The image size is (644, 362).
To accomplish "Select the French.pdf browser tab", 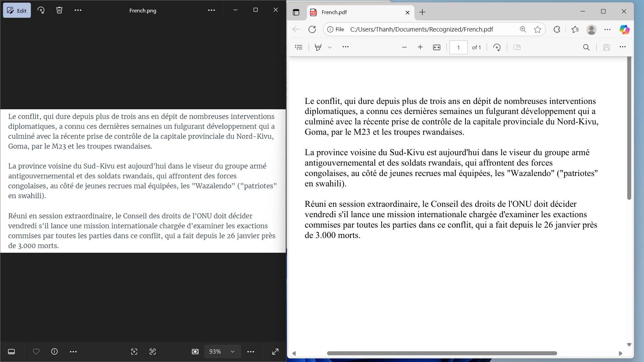I will click(x=361, y=12).
